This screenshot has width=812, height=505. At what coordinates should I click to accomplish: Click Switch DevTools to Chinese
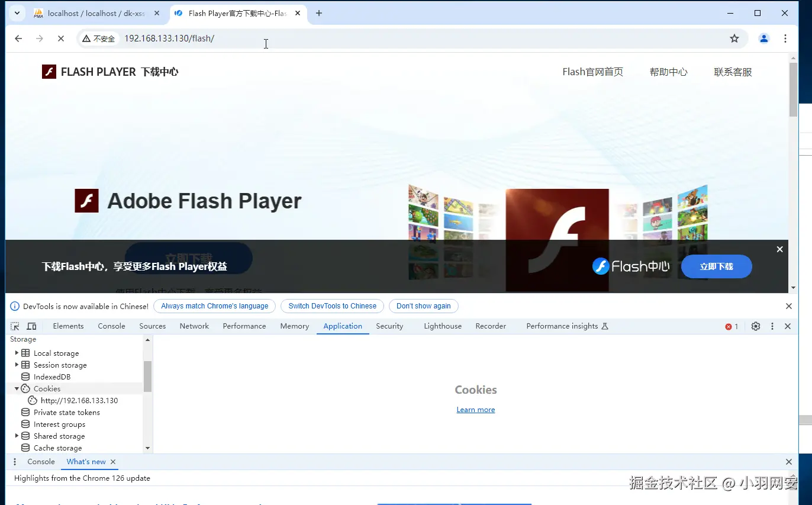click(332, 306)
